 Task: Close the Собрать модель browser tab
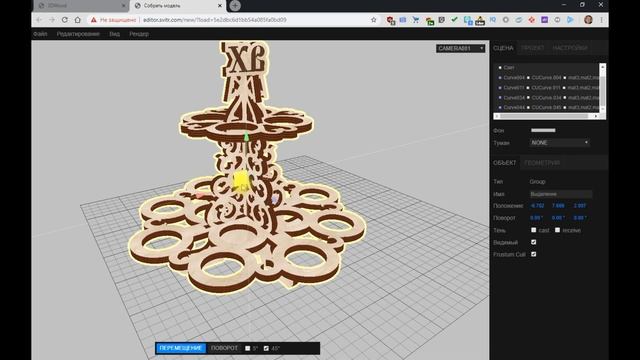pyautogui.click(x=220, y=6)
